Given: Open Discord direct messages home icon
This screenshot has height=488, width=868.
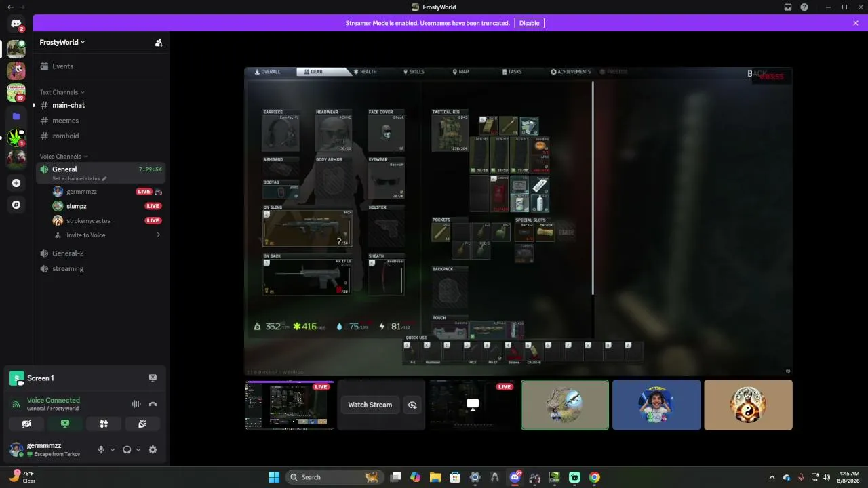Looking at the screenshot, I should point(16,24).
